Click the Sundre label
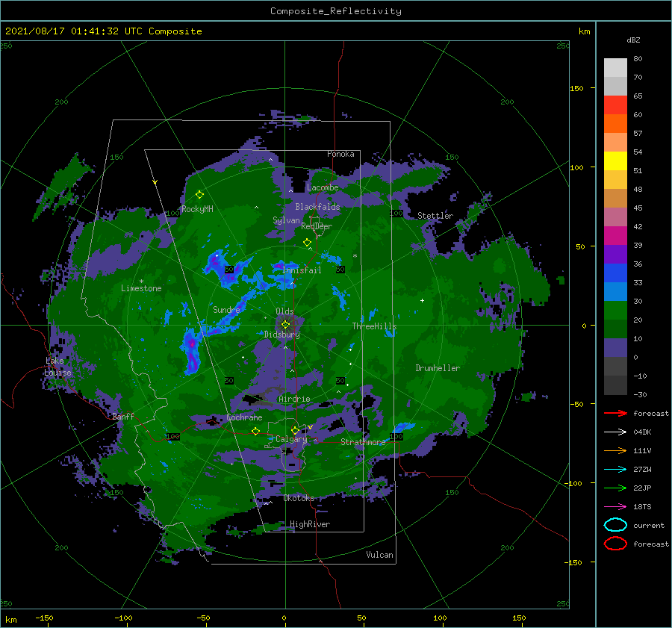Image resolution: width=672 pixels, height=628 pixels. [x=226, y=309]
